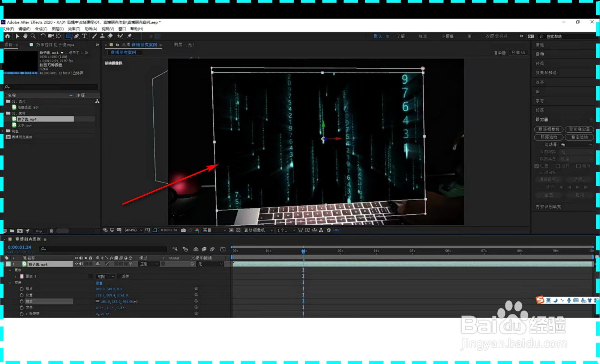This screenshot has height=364, width=600.
Task: Toggle 3D layer cube switch for layer 1
Action: (x=130, y=264)
